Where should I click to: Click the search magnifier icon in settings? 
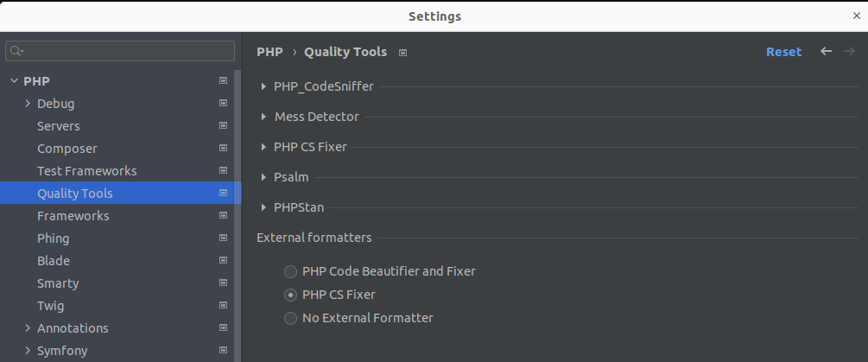pos(16,51)
